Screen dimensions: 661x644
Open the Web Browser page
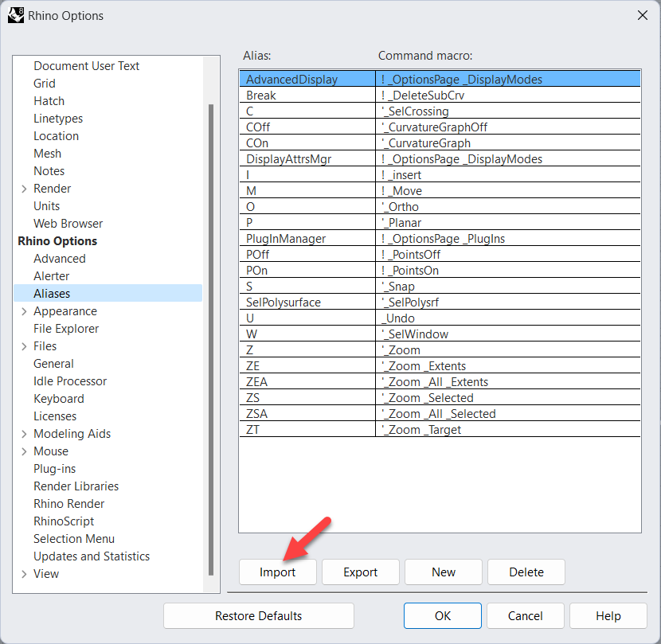pos(68,224)
